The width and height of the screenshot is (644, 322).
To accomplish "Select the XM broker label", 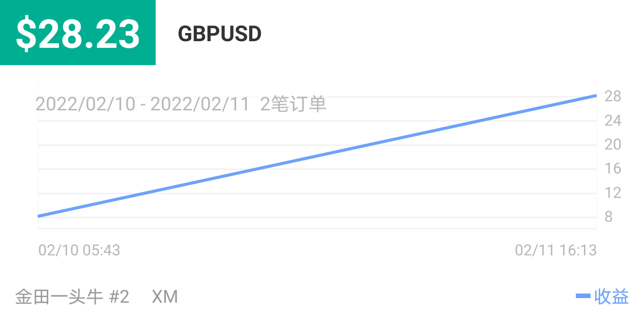I will coord(165,297).
